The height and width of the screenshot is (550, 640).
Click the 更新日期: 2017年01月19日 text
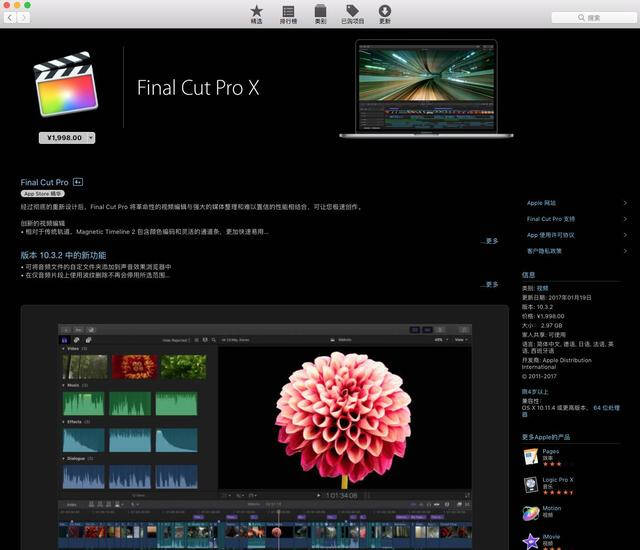point(556,297)
